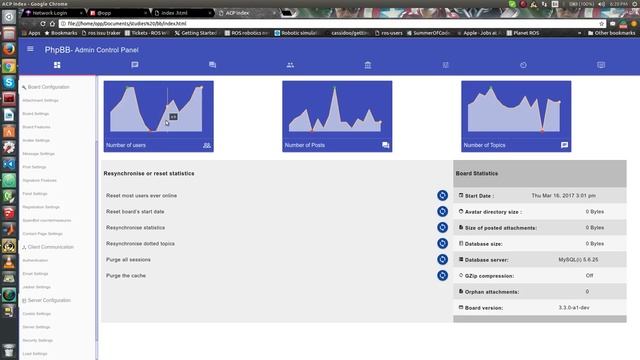Screen dimensions: 640x360
Task: Open Attachment Settings in sidebar
Action: 40,100
